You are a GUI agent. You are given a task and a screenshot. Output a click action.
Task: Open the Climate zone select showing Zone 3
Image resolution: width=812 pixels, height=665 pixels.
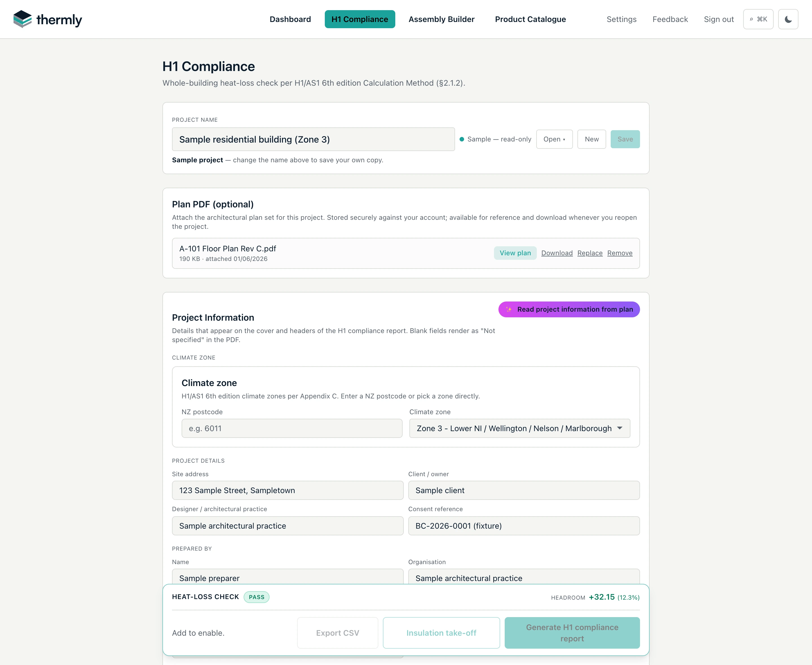pos(519,428)
